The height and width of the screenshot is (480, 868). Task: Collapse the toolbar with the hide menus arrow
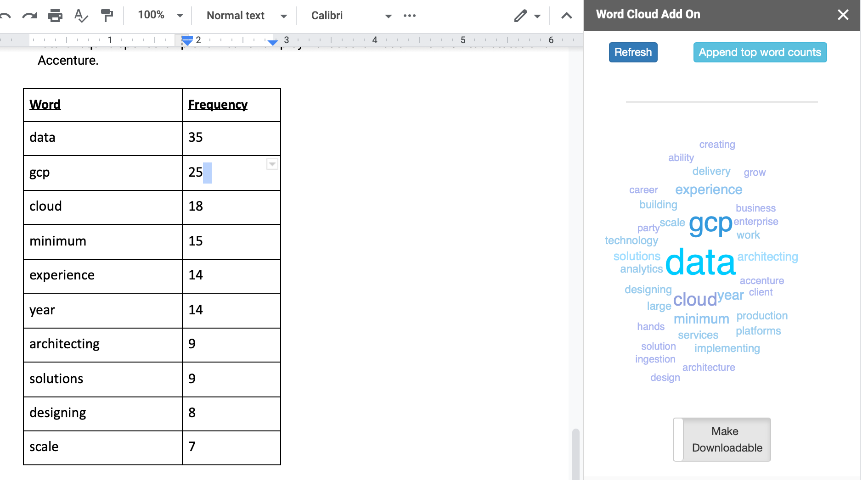pos(566,15)
